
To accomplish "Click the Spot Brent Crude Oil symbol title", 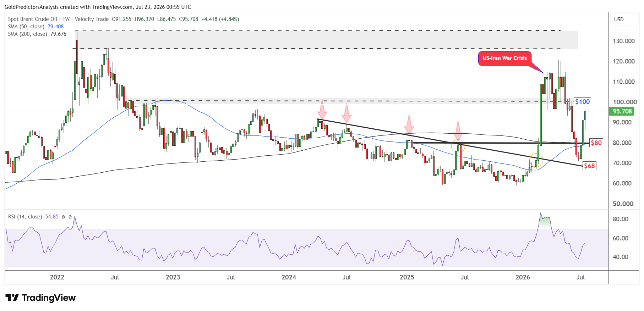I will (33, 19).
